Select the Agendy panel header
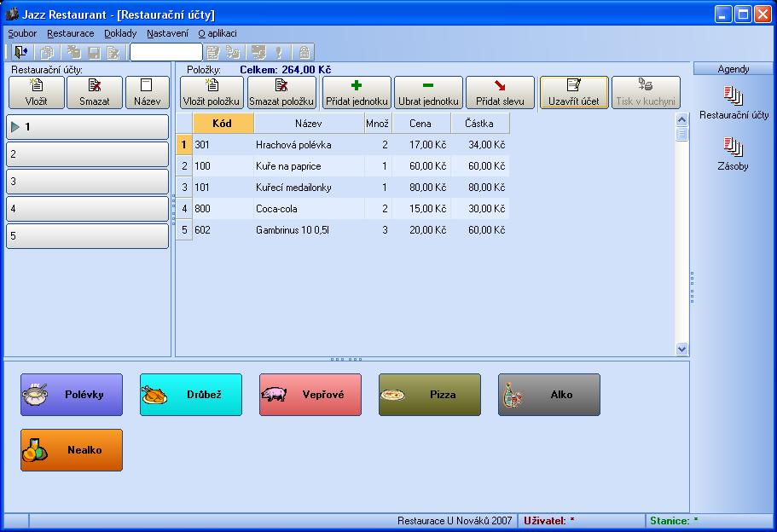 734,69
